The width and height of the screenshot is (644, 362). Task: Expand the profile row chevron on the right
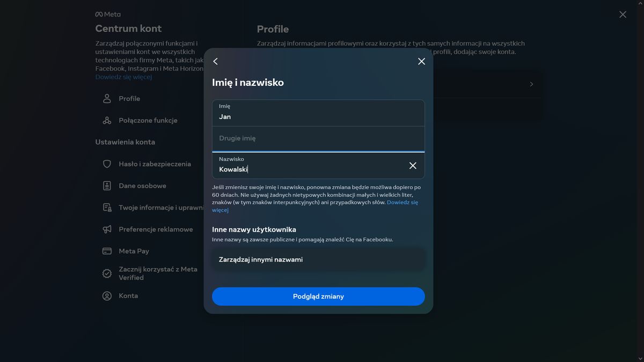(x=531, y=84)
